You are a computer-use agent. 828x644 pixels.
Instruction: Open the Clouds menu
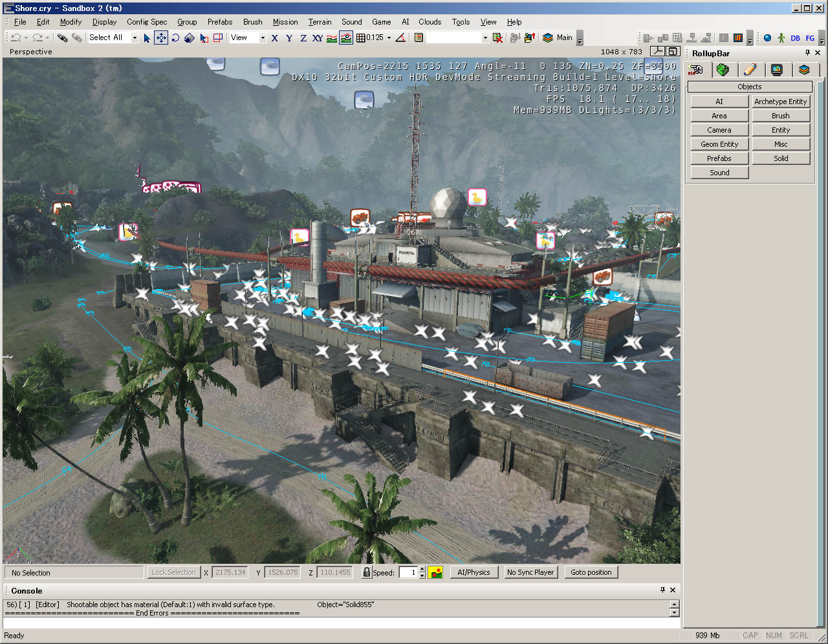tap(430, 22)
